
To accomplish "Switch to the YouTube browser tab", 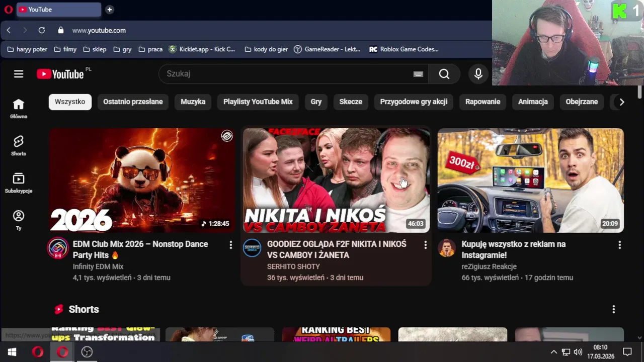I will point(59,10).
